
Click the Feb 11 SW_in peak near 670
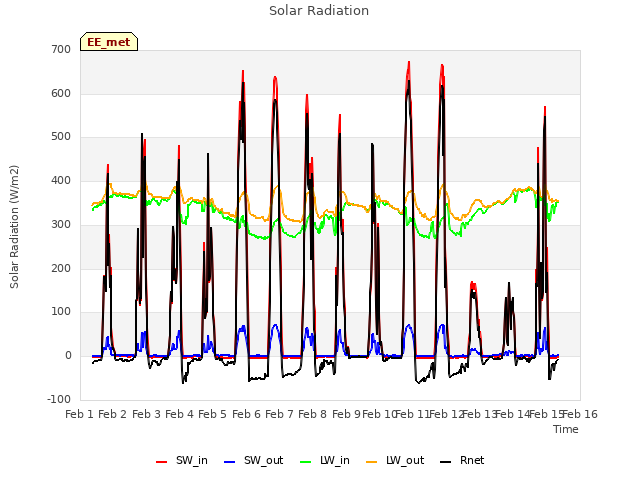coord(409,62)
